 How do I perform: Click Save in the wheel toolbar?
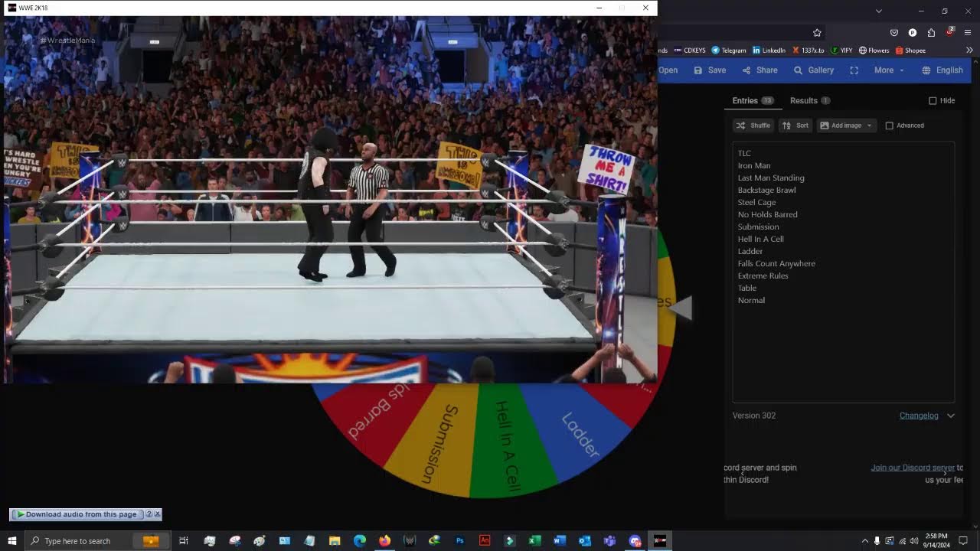click(710, 70)
